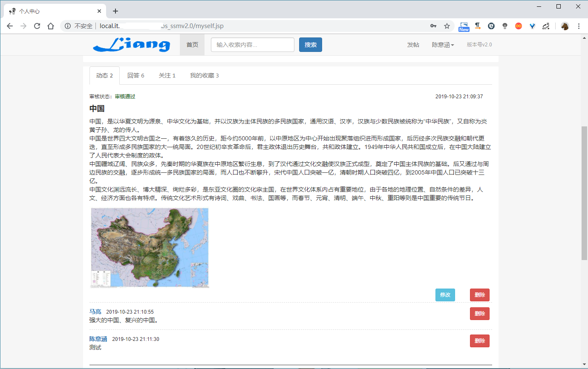
Task: Open the extension with the blue New badge
Action: (x=464, y=27)
